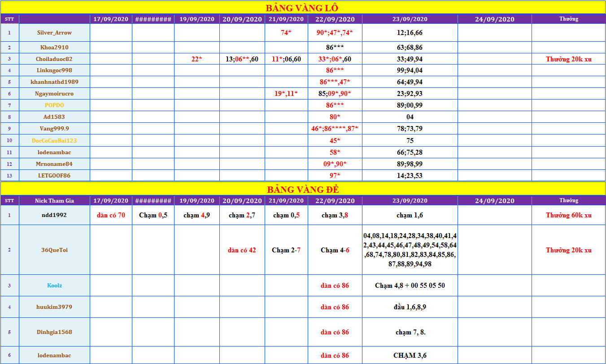Viewport: 606px width, 364px height.
Task: Select the '22*' cell for Choiladuoc82
Action: tap(196, 59)
